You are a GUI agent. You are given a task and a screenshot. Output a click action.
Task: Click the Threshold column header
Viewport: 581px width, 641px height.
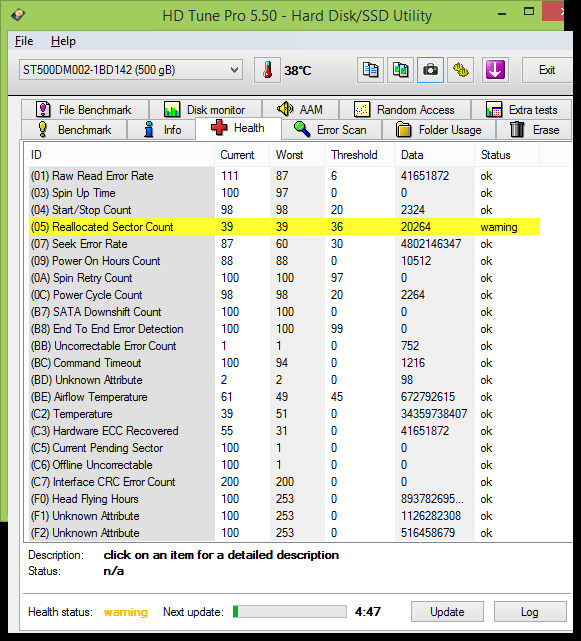[360, 155]
